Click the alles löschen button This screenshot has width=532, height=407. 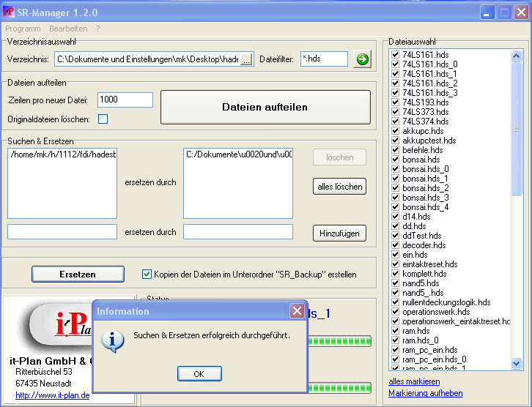pyautogui.click(x=339, y=187)
